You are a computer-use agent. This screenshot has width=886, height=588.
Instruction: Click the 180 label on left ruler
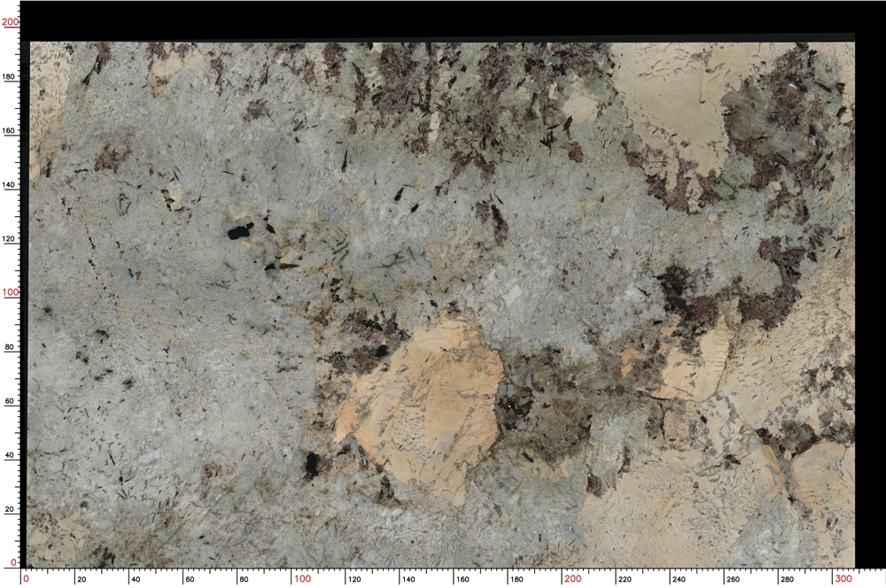(10, 75)
